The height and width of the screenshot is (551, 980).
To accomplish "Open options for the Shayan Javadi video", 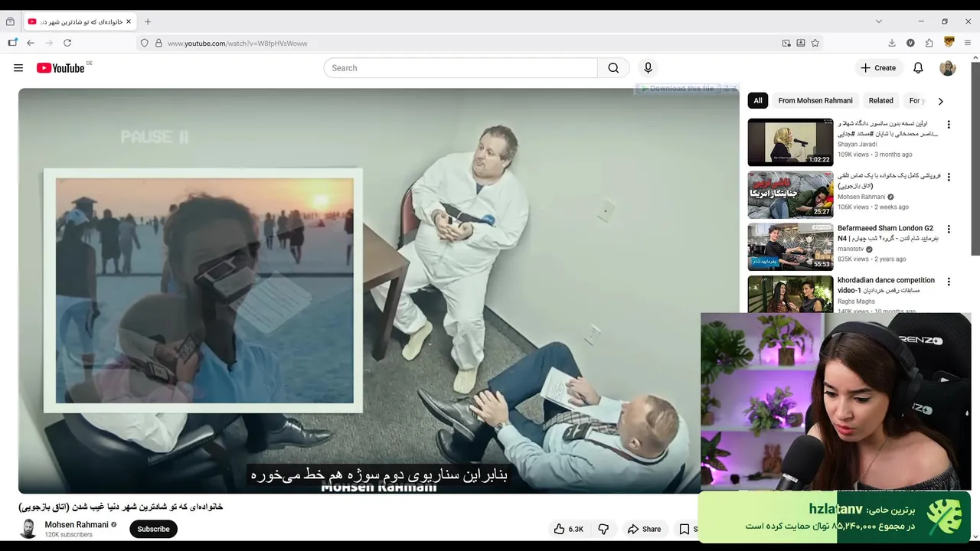I will [x=949, y=125].
